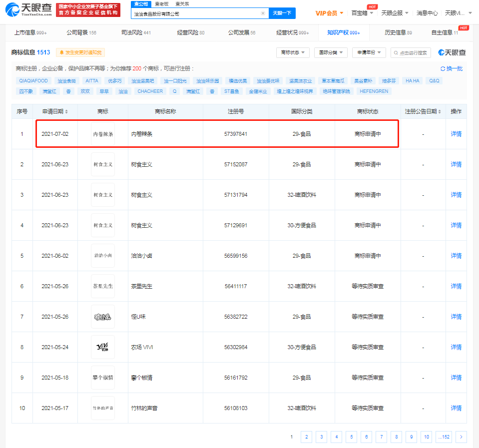The width and height of the screenshot is (479, 448).
Task: Click registration number 57397841
Action: coord(236,134)
